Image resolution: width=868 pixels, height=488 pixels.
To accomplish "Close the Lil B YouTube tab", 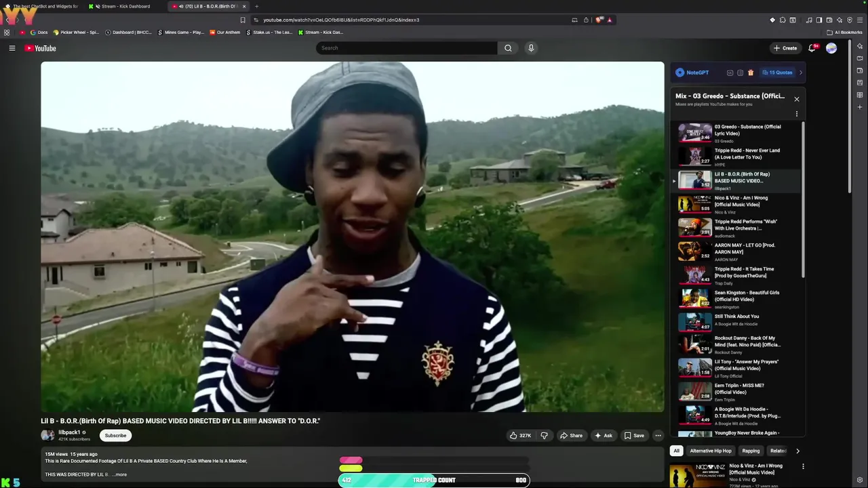I will tap(243, 6).
